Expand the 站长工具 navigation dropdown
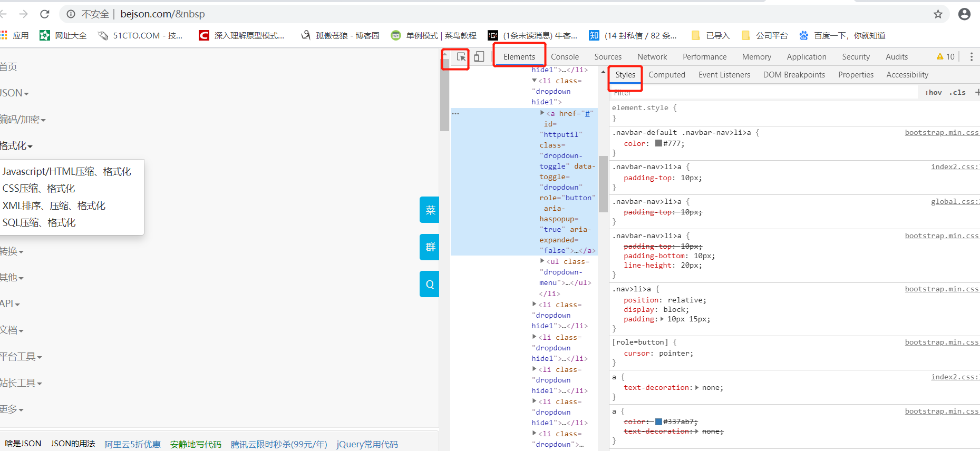 [x=21, y=383]
